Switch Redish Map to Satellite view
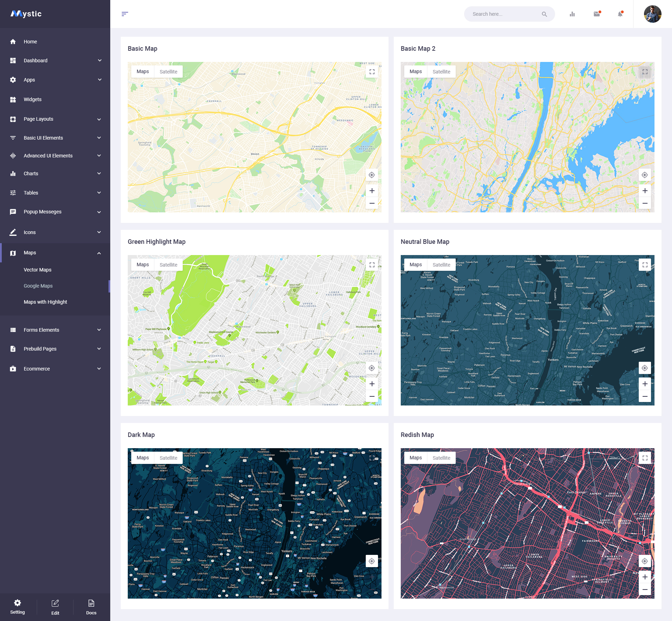This screenshot has height=621, width=672. [441, 458]
